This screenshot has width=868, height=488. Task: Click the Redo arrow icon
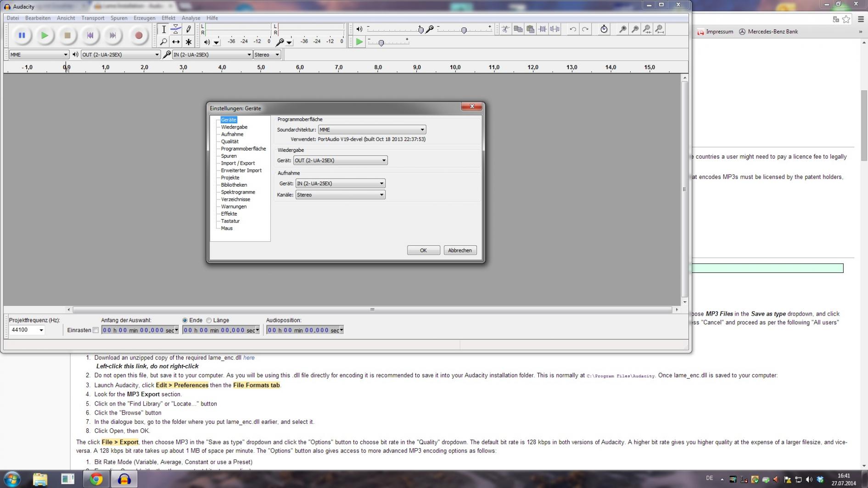pos(585,29)
